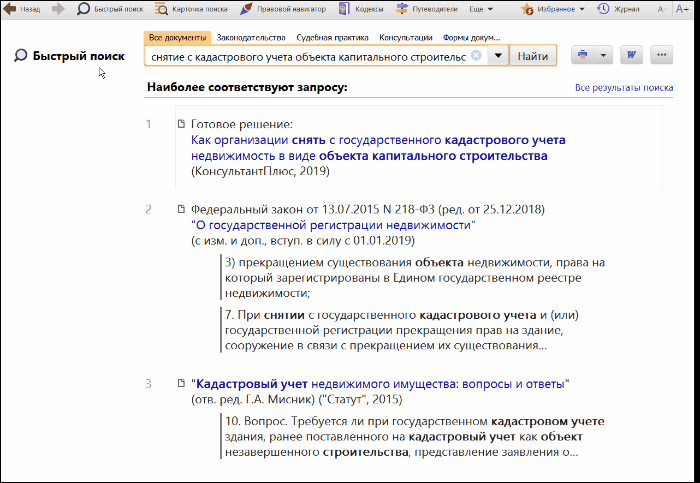Open Быстрый поиск from the toolbar

pyautogui.click(x=110, y=9)
